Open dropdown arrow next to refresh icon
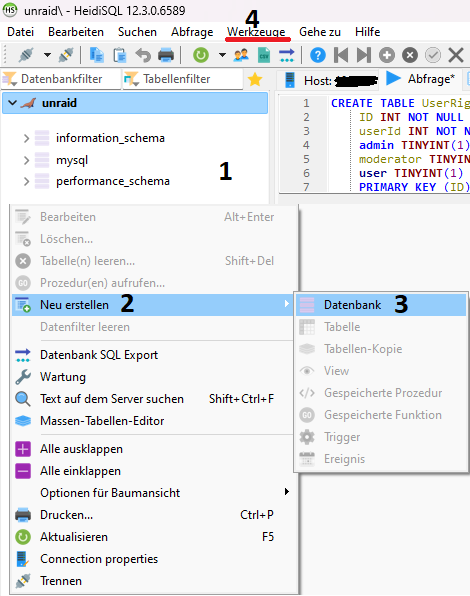Image resolution: width=470 pixels, height=596 pixels. [222, 55]
